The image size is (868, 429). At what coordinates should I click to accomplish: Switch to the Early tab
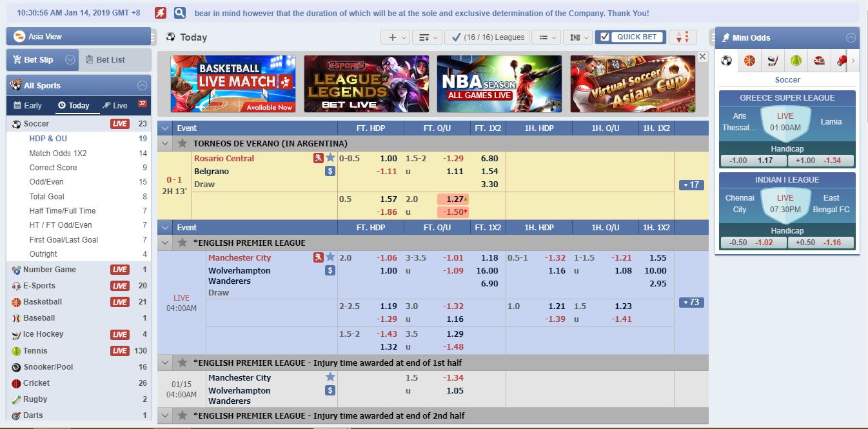(x=28, y=106)
